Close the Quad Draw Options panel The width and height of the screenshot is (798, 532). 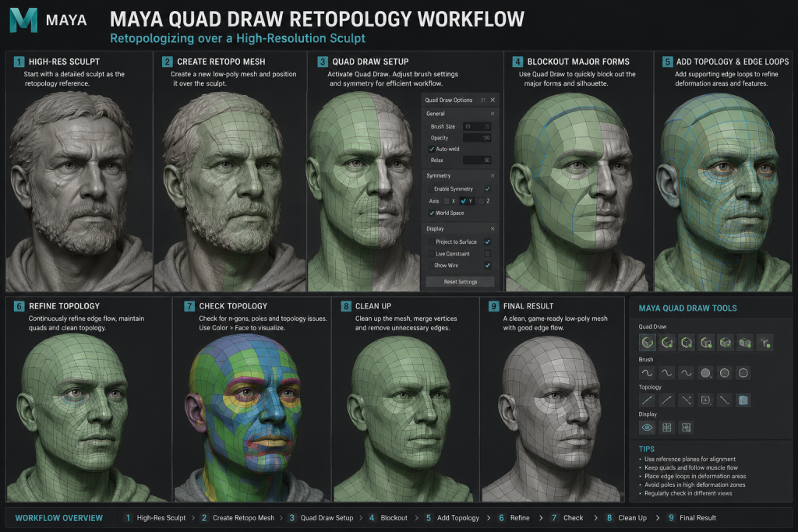click(493, 100)
